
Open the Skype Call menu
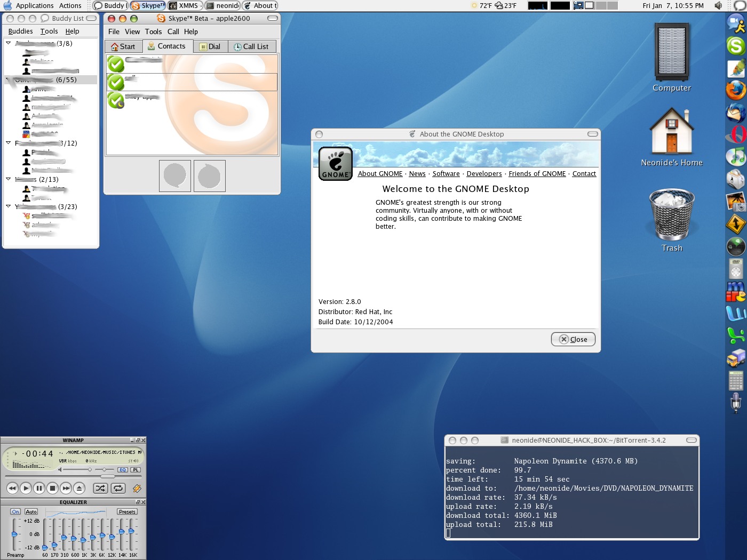point(173,31)
